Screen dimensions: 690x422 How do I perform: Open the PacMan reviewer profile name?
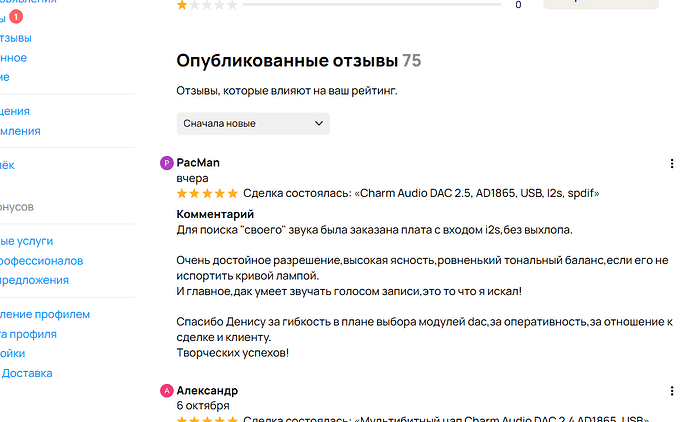198,163
